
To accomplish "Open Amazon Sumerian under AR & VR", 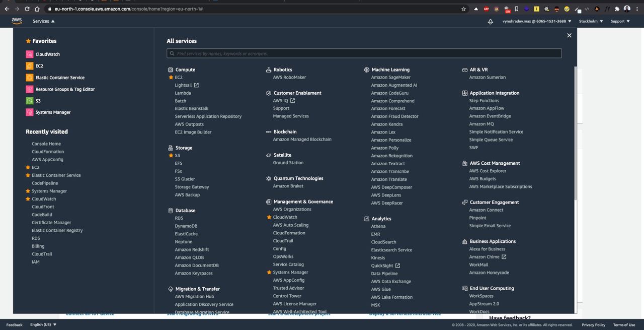I will (x=487, y=78).
